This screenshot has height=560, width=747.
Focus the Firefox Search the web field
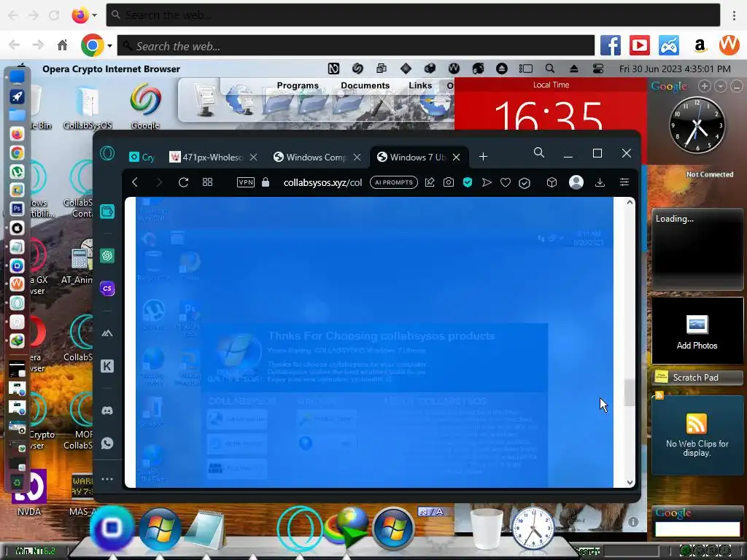(x=413, y=15)
